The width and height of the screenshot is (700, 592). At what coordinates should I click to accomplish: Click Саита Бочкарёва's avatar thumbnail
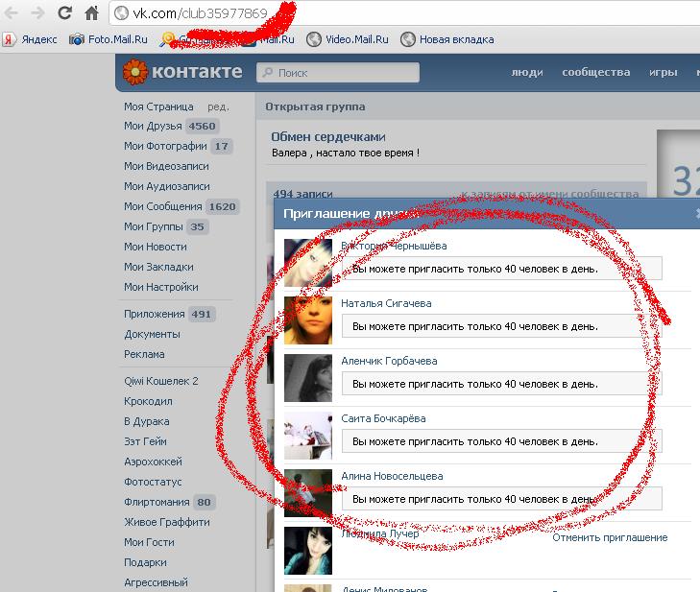point(308,436)
